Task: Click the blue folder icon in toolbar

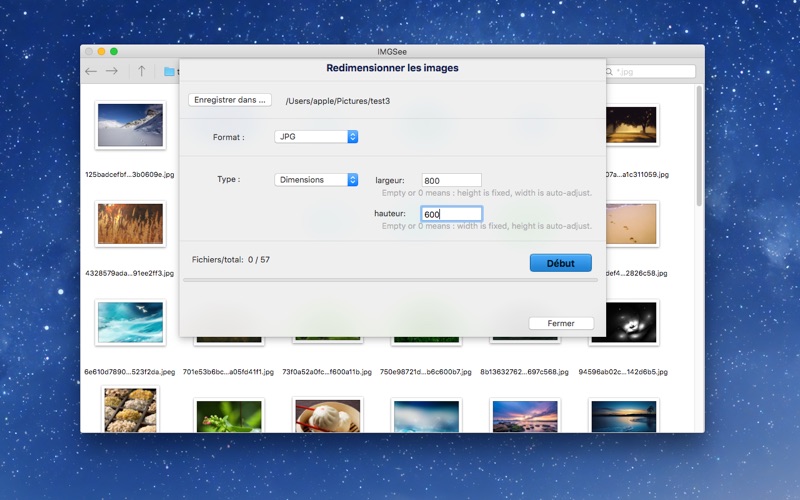Action: 169,71
